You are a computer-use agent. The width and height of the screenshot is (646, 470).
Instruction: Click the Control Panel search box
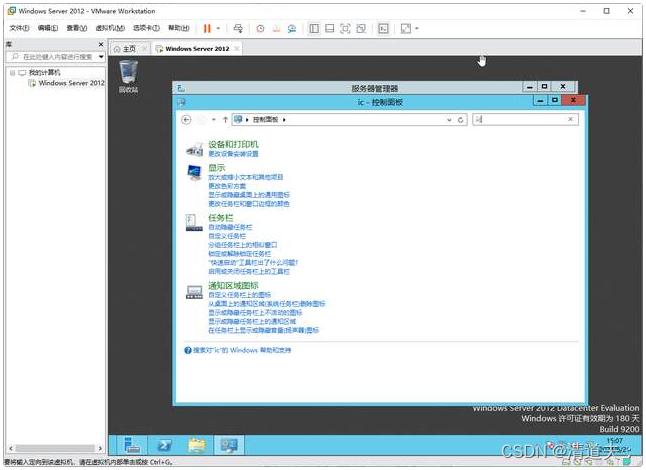pos(520,119)
